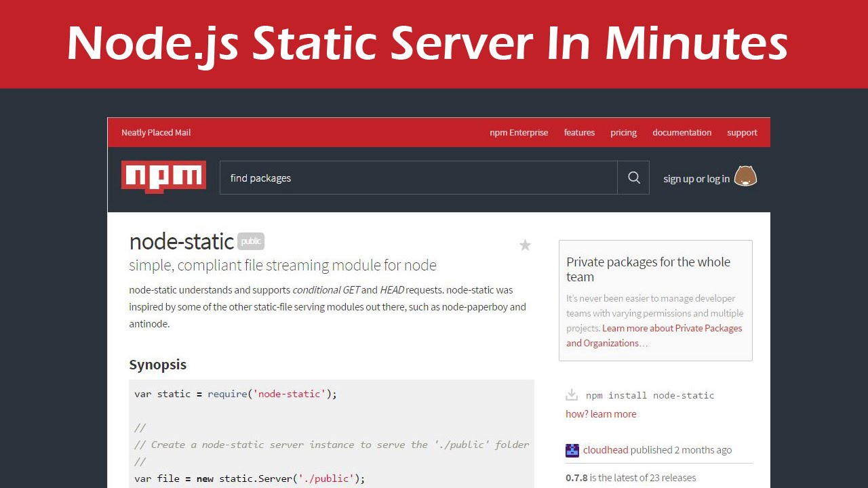Click the 0.7.8 version text
Image resolution: width=868 pixels, height=488 pixels.
click(576, 478)
